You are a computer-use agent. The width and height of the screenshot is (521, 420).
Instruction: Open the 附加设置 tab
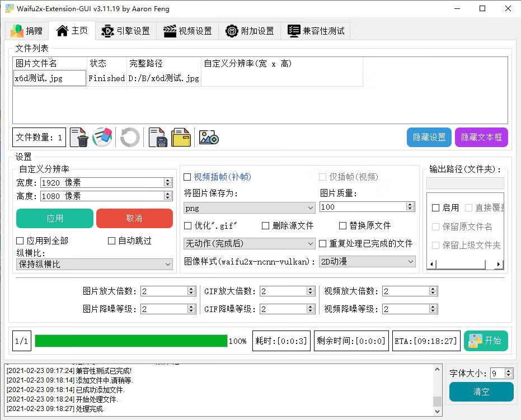pyautogui.click(x=250, y=31)
